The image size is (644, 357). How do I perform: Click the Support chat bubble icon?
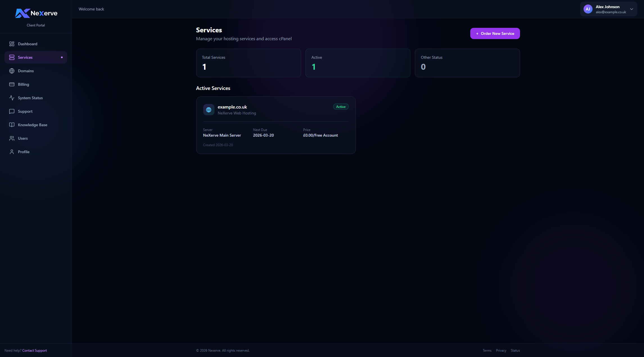pyautogui.click(x=12, y=111)
